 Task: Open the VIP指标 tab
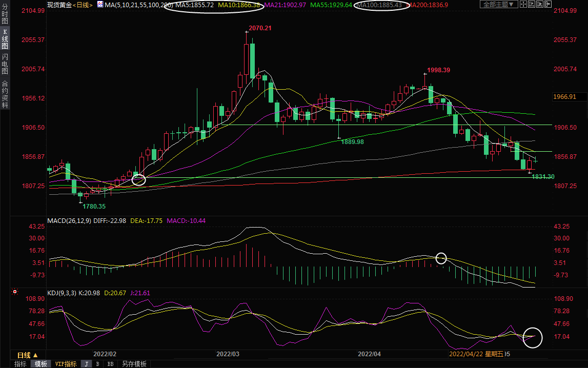(66, 364)
